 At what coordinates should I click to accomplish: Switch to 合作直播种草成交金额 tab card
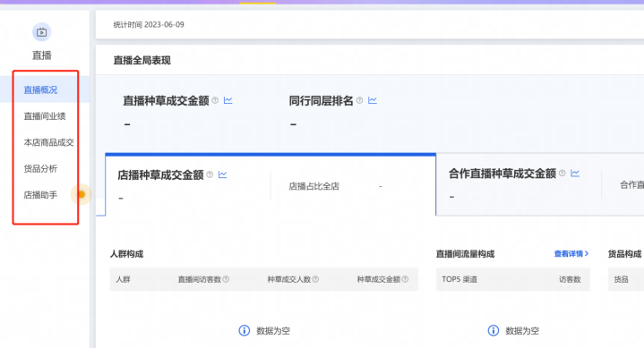pyautogui.click(x=540, y=184)
